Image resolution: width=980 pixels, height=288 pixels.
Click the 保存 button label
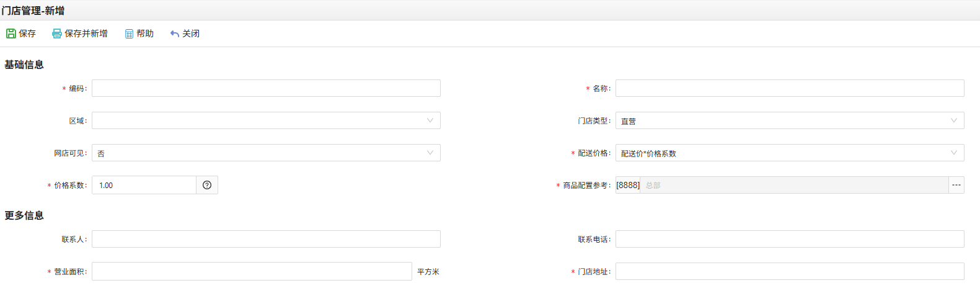click(x=27, y=34)
